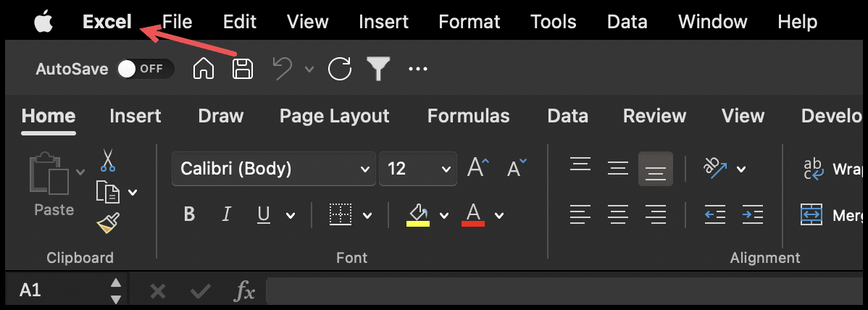Switch to the View ribbon tab
The width and height of the screenshot is (868, 310).
point(743,116)
